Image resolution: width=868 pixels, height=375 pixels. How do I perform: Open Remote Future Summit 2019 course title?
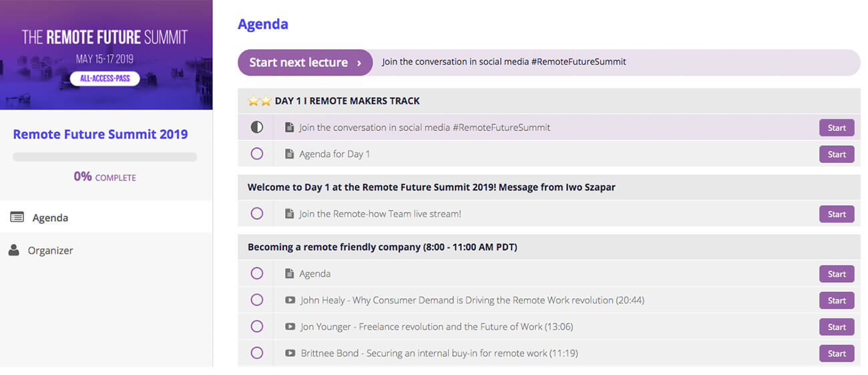pos(100,134)
